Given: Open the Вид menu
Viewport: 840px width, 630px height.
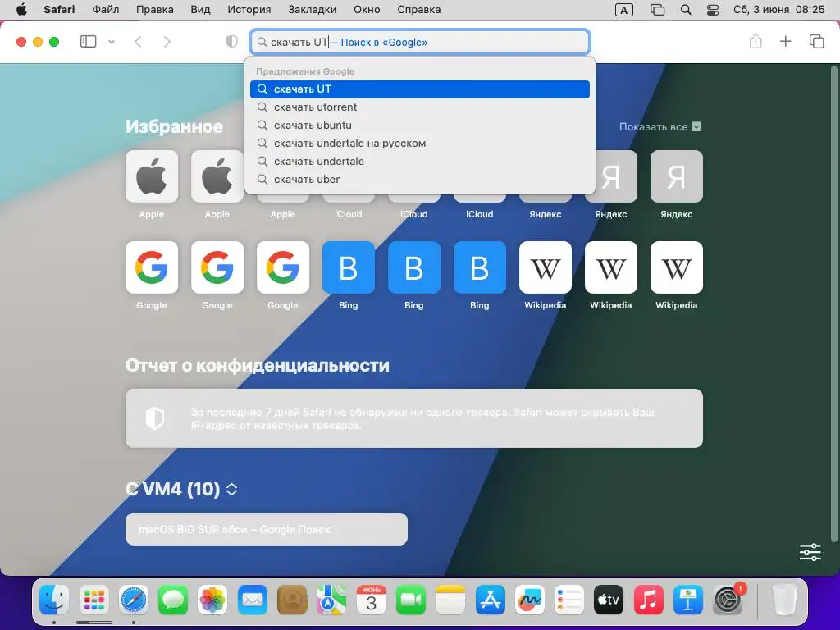Looking at the screenshot, I should (x=200, y=10).
